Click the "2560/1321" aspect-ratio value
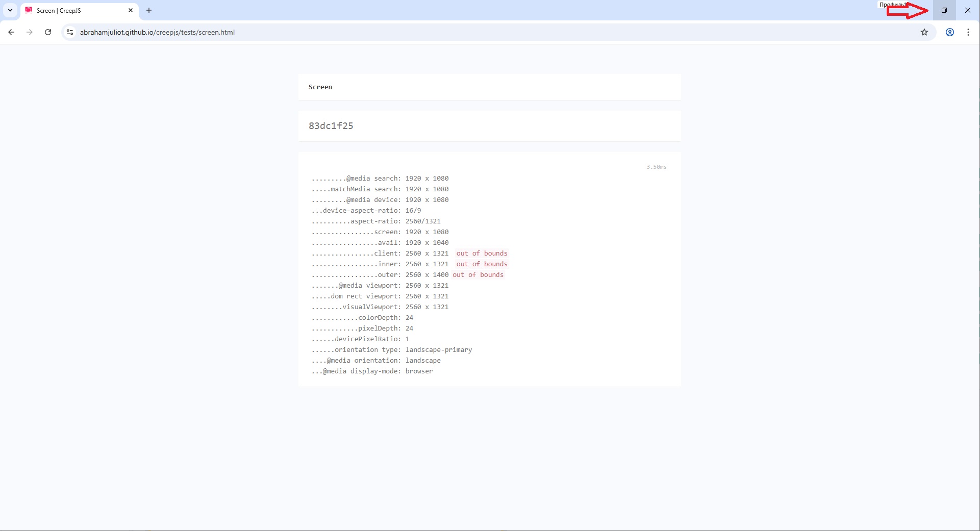The image size is (980, 531). point(423,221)
